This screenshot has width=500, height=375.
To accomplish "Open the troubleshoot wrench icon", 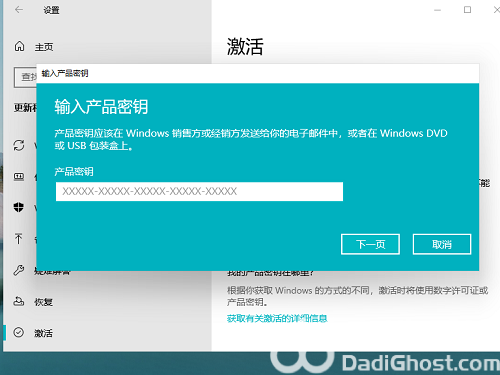I will [x=19, y=270].
